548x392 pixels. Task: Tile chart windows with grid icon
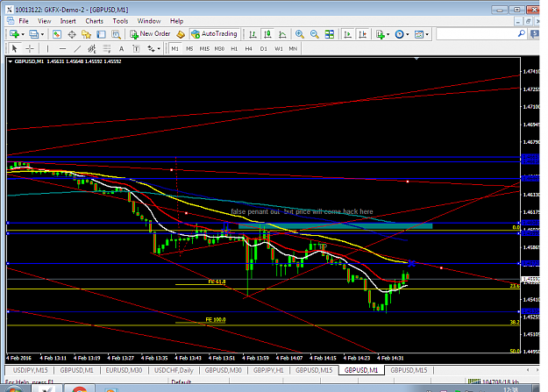329,34
